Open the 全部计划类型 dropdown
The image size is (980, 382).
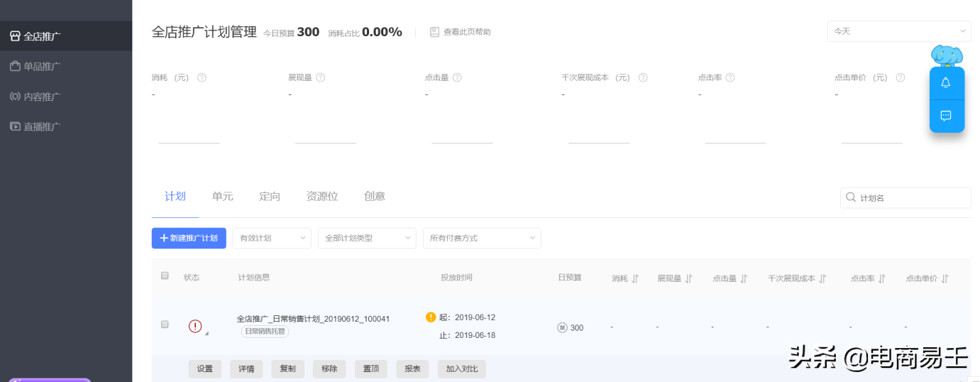[367, 238]
